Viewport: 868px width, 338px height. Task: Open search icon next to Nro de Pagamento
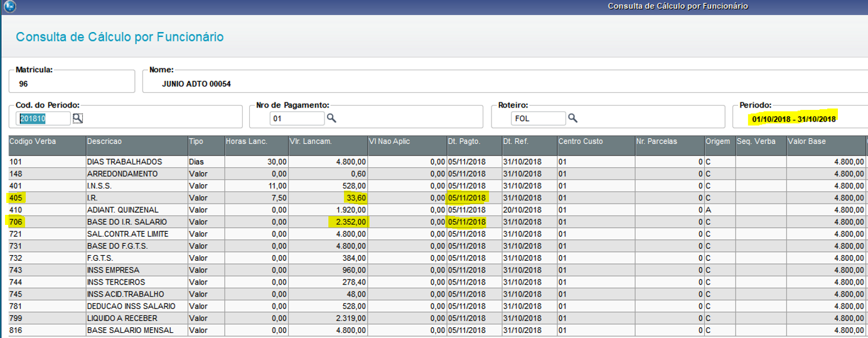click(x=331, y=118)
